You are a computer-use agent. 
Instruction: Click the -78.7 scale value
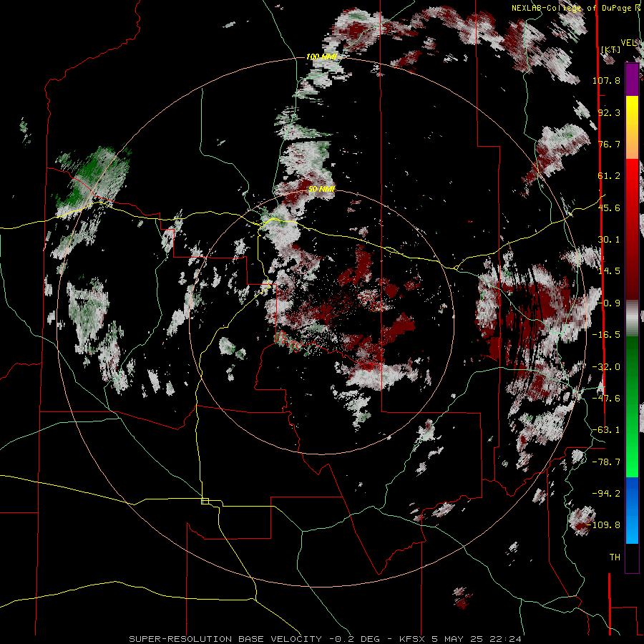point(606,462)
